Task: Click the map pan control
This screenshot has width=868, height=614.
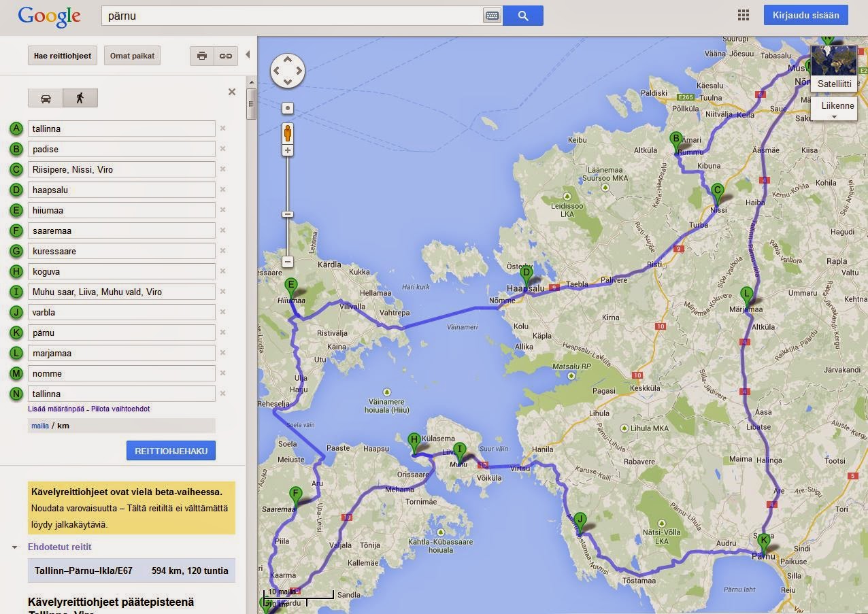Action: [x=288, y=71]
